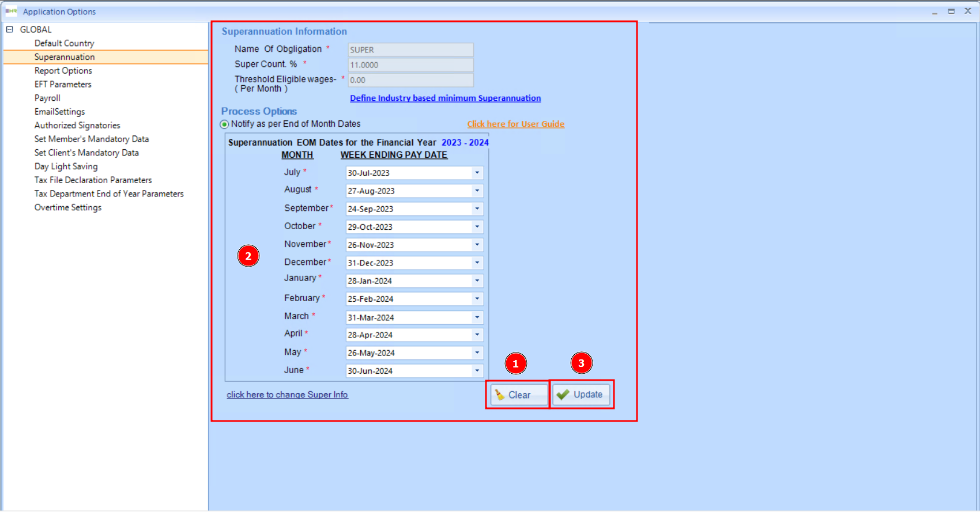The image size is (980, 512).
Task: Open the March pay date dropdown
Action: click(477, 317)
